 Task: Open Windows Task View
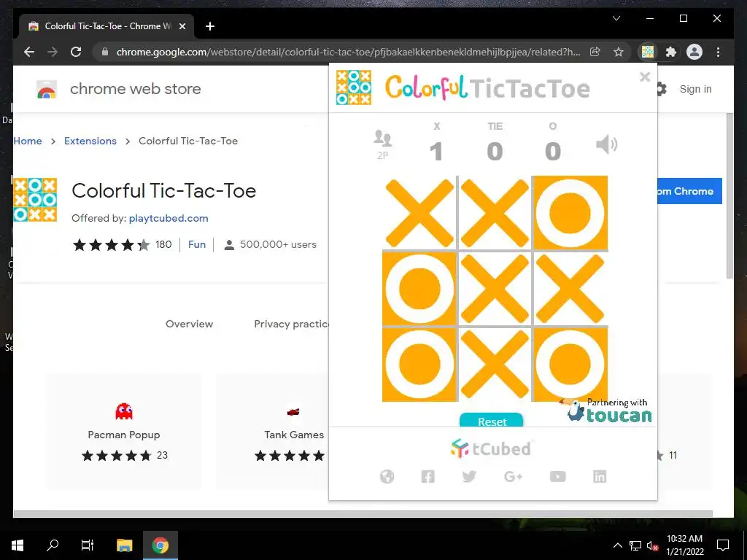tap(88, 545)
